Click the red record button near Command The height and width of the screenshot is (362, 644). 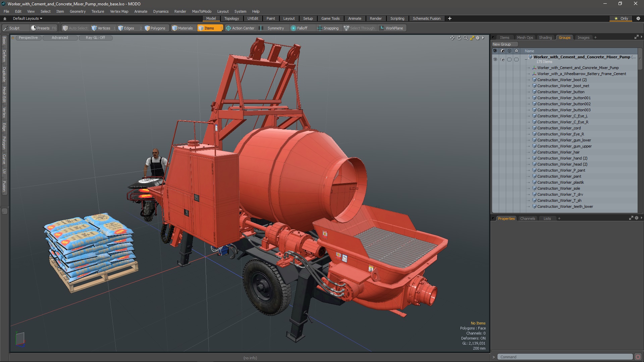[638, 357]
